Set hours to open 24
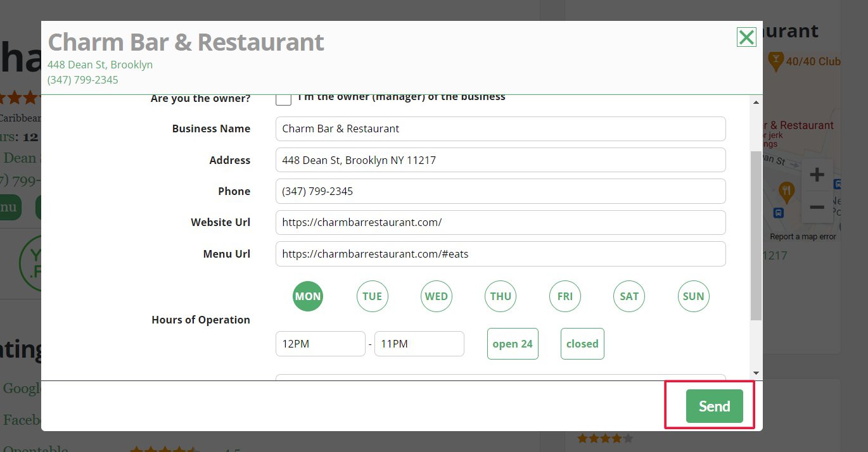 [x=513, y=344]
